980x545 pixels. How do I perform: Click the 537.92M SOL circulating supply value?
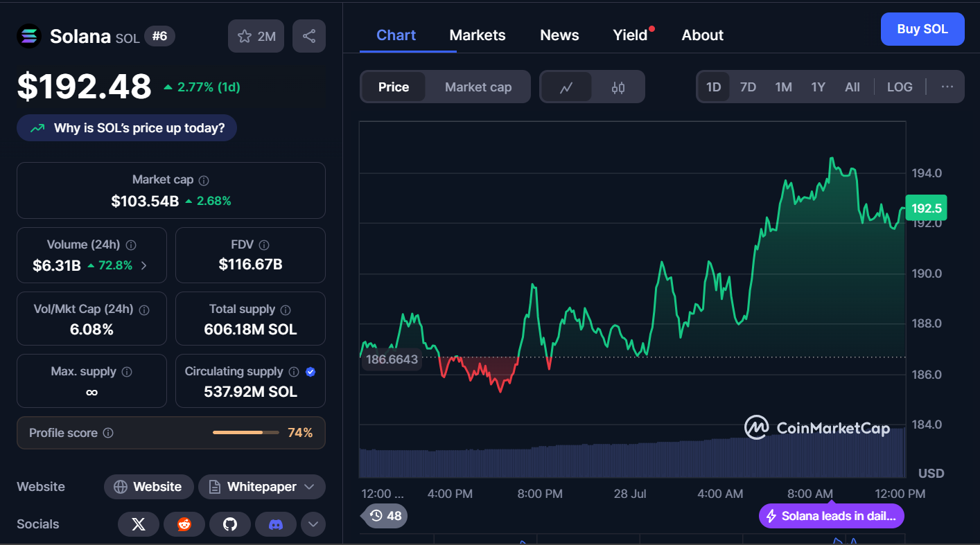[250, 392]
